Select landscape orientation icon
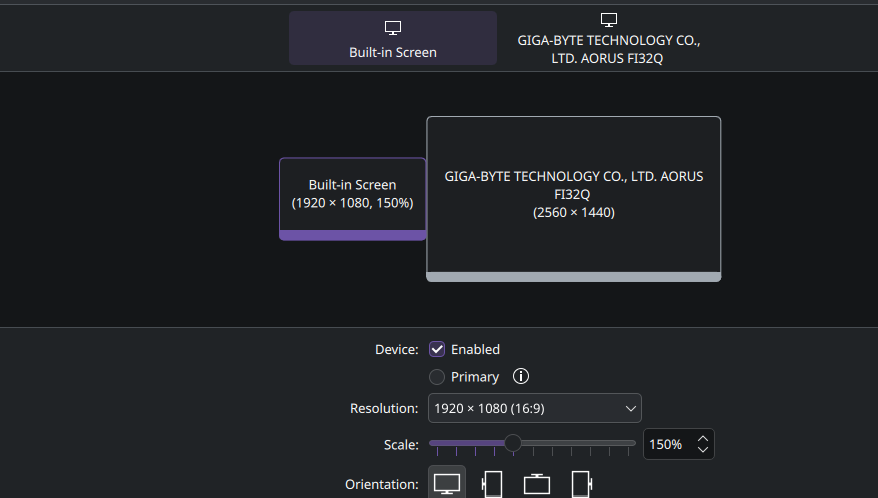This screenshot has width=878, height=498. [447, 483]
